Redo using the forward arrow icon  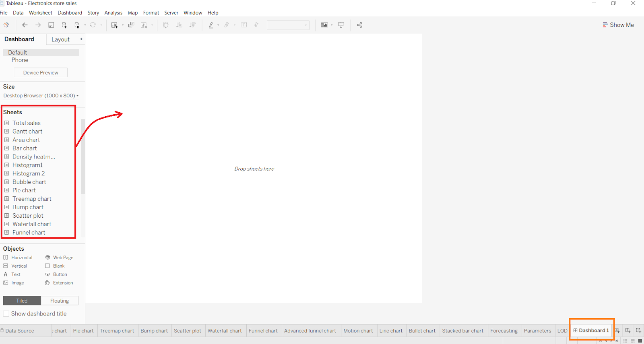pos(38,25)
